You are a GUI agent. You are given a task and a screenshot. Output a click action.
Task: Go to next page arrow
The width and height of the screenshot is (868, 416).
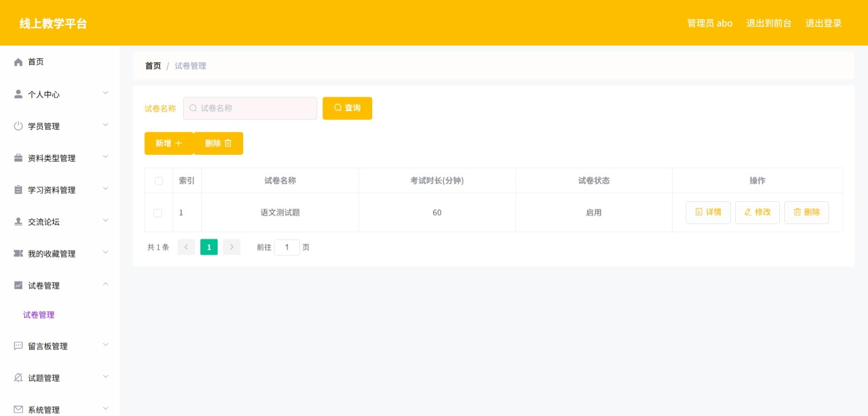point(231,247)
